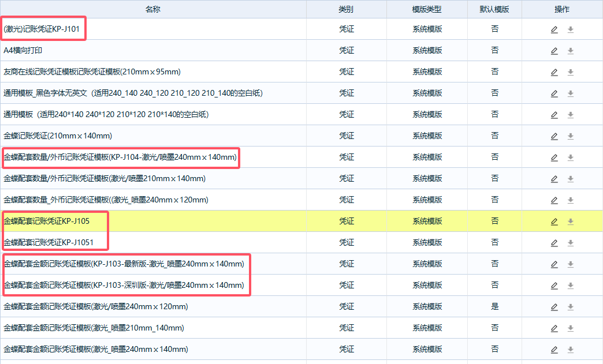This screenshot has width=603, height=364.
Task: Click edit icon for 金蝶配套记账凭证KP-J1051
Action: click(x=554, y=243)
